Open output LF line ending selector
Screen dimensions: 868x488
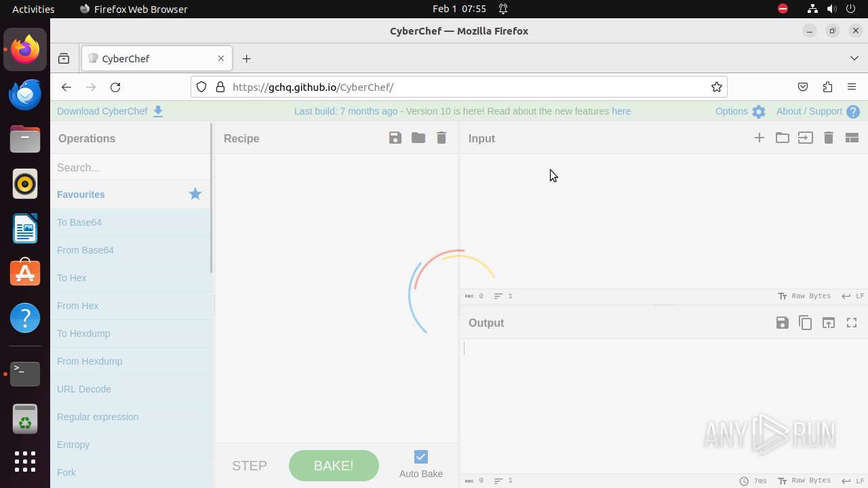tap(853, 481)
